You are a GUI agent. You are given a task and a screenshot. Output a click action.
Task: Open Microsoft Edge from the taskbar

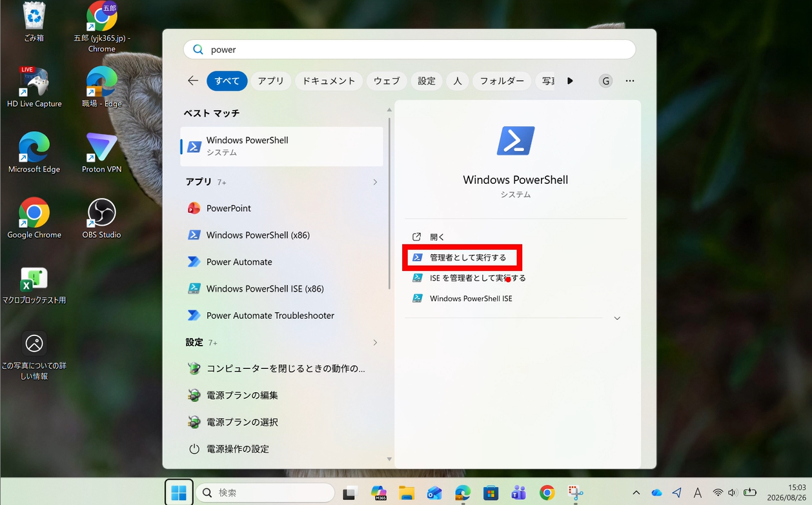point(463,493)
